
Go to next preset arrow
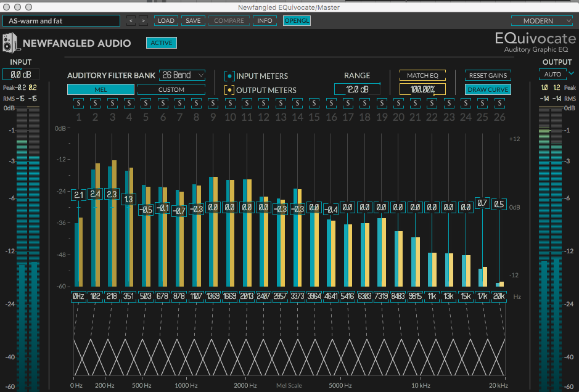[143, 21]
